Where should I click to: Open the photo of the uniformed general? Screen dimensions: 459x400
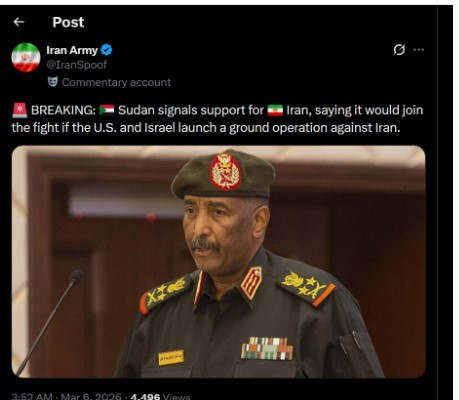pos(218,262)
